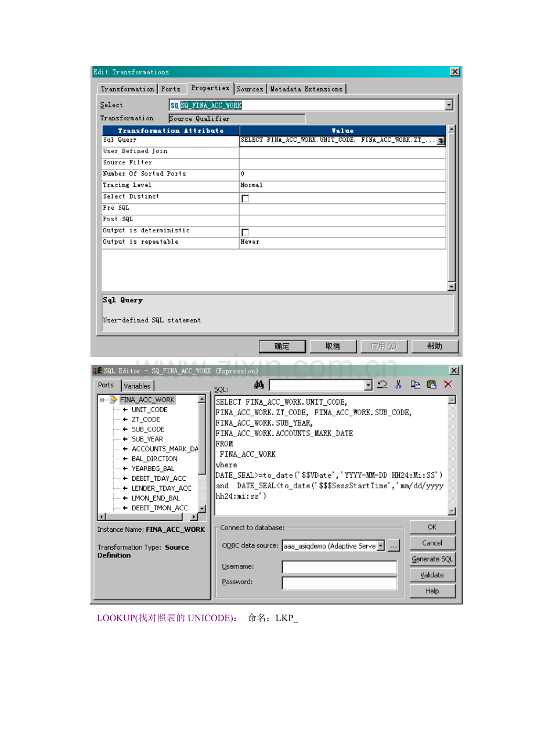Click the red X Delete icon in SQL toolbar
The height and width of the screenshot is (756, 534).
(448, 384)
